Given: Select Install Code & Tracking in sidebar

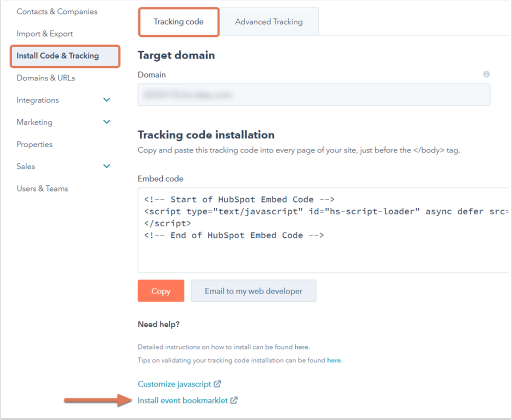Looking at the screenshot, I should [x=65, y=56].
